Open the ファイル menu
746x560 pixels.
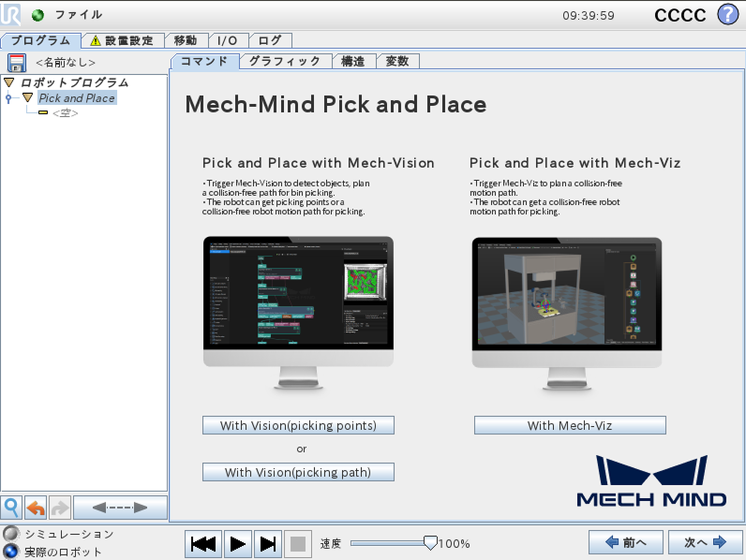point(79,15)
